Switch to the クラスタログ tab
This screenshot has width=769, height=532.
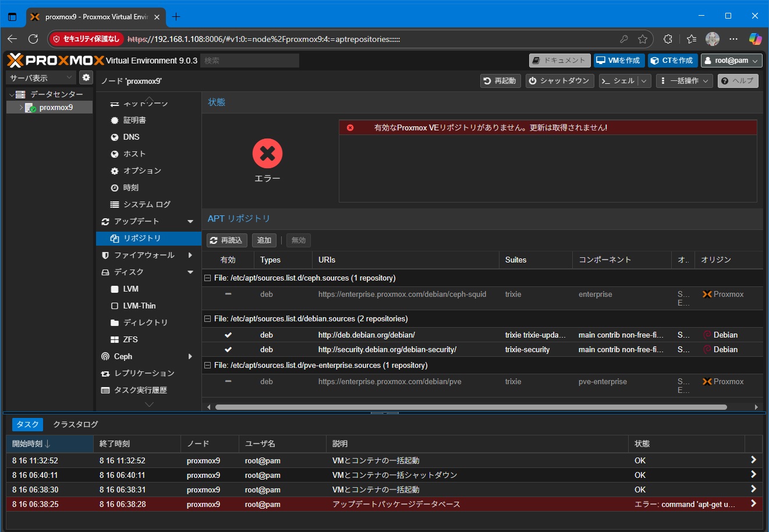(x=76, y=424)
